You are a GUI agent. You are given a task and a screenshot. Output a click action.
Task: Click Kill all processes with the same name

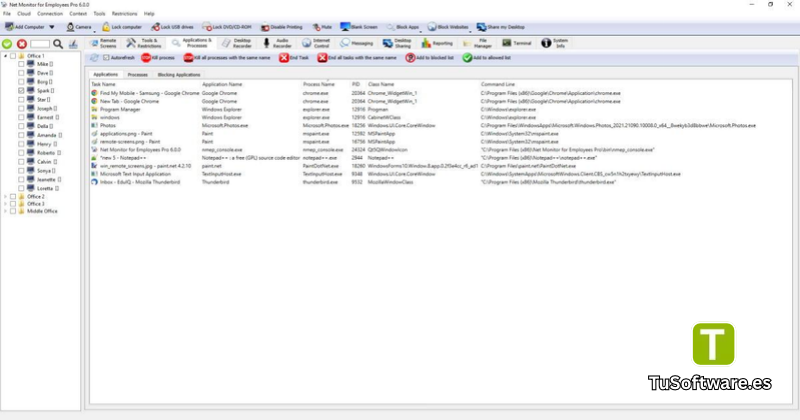tap(227, 58)
